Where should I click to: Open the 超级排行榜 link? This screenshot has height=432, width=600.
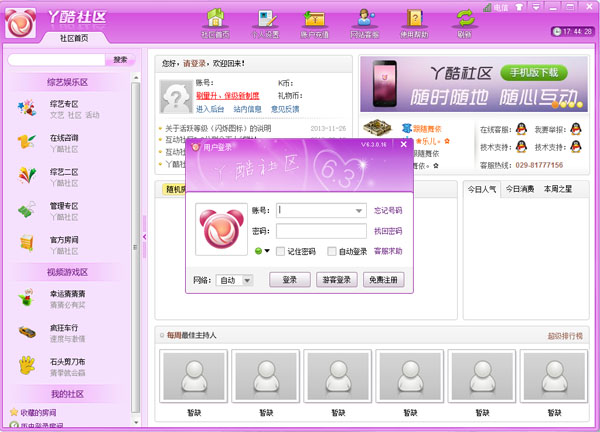(x=565, y=336)
